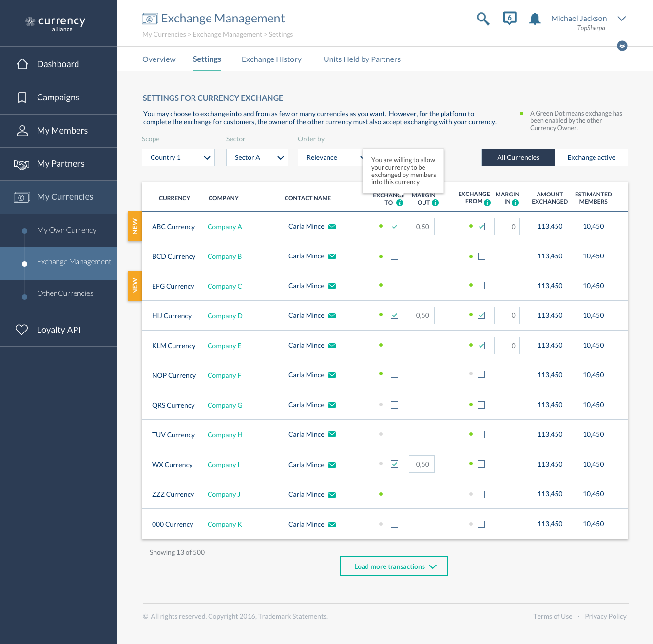This screenshot has height=644, width=653.
Task: Email Carla Mince for TUV Currency
Action: pyautogui.click(x=332, y=434)
